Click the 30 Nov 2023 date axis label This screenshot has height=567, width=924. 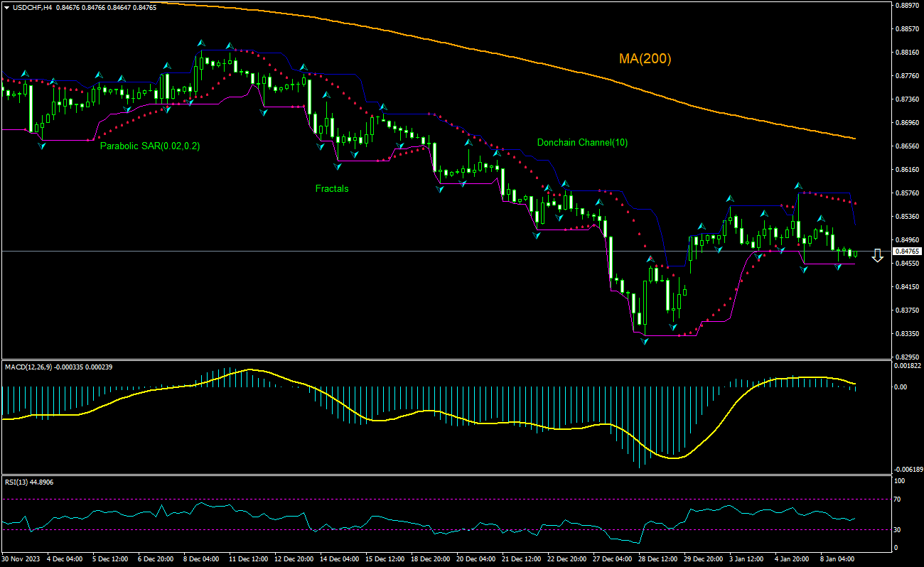click(x=19, y=559)
